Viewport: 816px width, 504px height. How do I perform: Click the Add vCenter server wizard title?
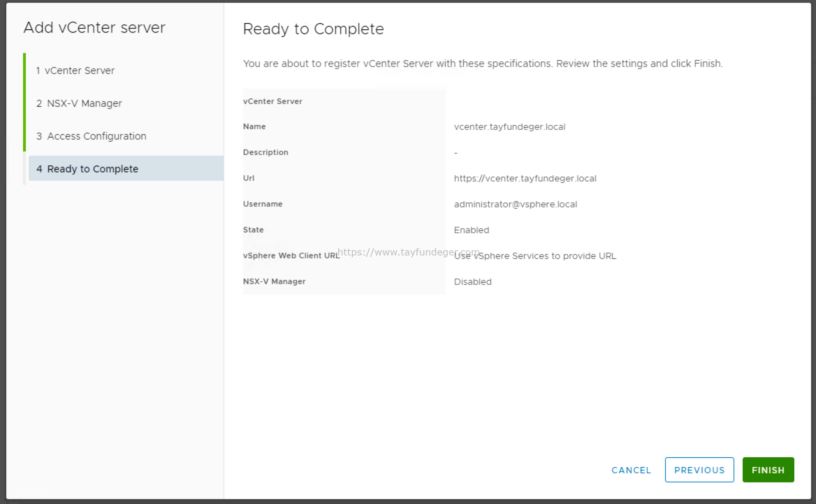(x=94, y=28)
